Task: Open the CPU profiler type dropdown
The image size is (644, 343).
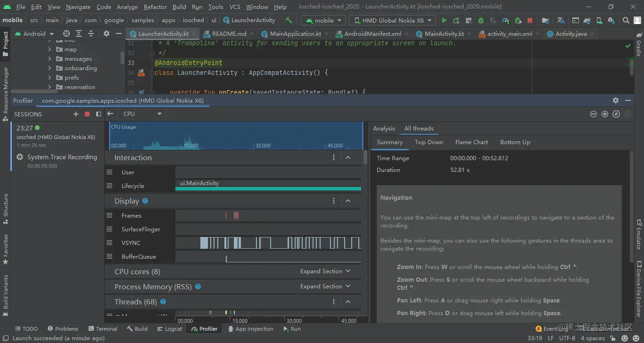Action: click(x=142, y=114)
